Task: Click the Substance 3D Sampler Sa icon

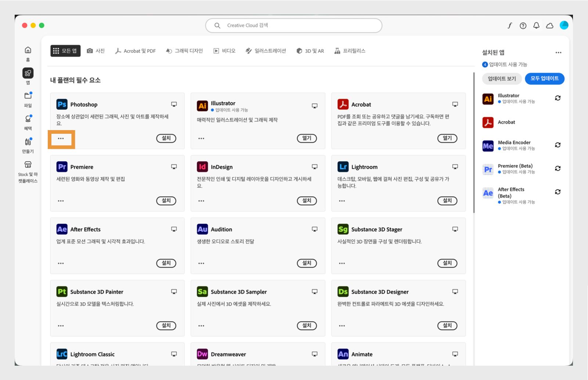Action: coord(202,292)
